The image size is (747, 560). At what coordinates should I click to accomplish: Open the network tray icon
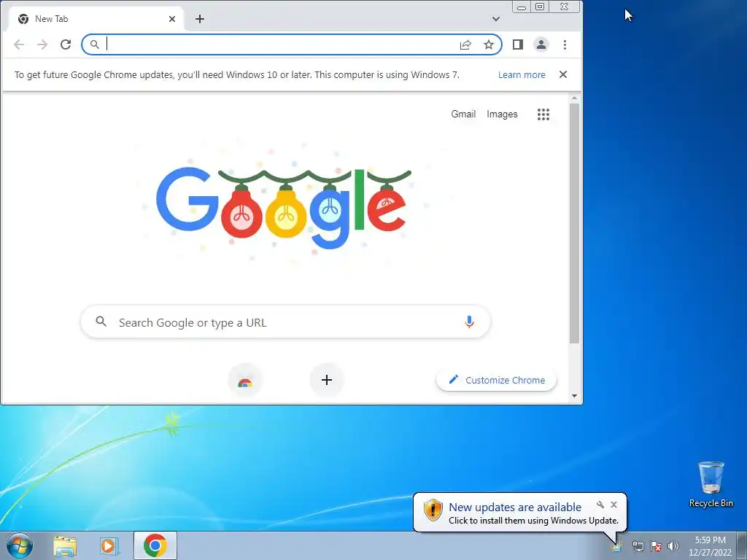coord(638,546)
